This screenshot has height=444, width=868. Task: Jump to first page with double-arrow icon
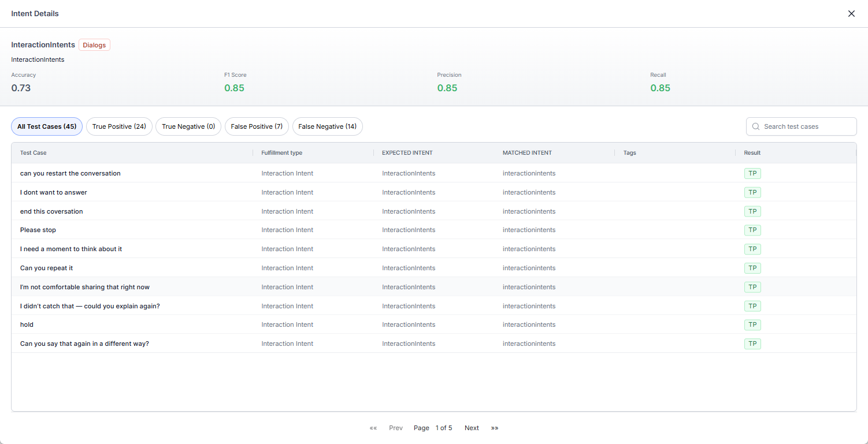point(373,428)
